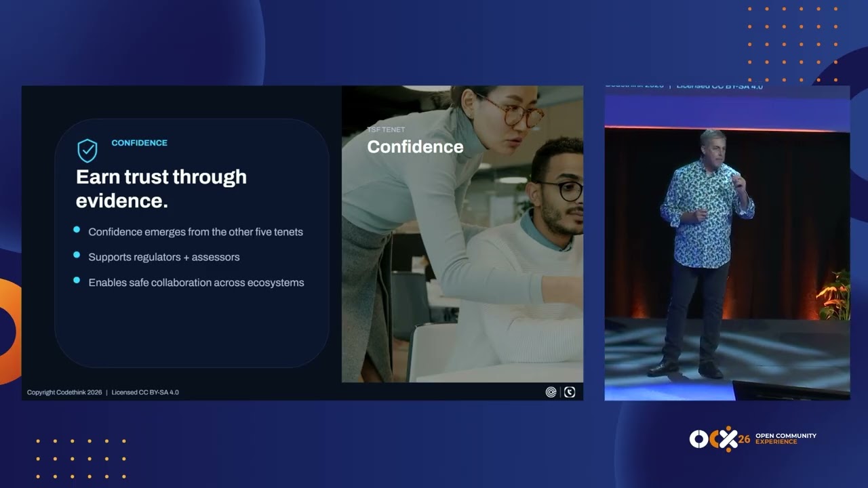The height and width of the screenshot is (488, 868).
Task: Click 'OPEN COMMUNITY EXPERIENCE' text
Action: pos(785,439)
